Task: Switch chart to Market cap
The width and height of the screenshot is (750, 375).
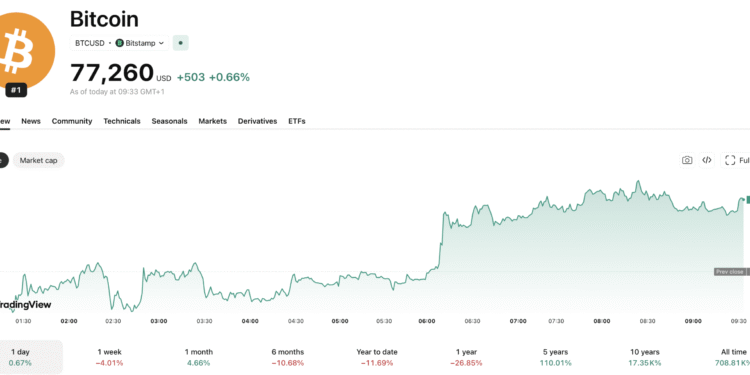Action: 38,160
